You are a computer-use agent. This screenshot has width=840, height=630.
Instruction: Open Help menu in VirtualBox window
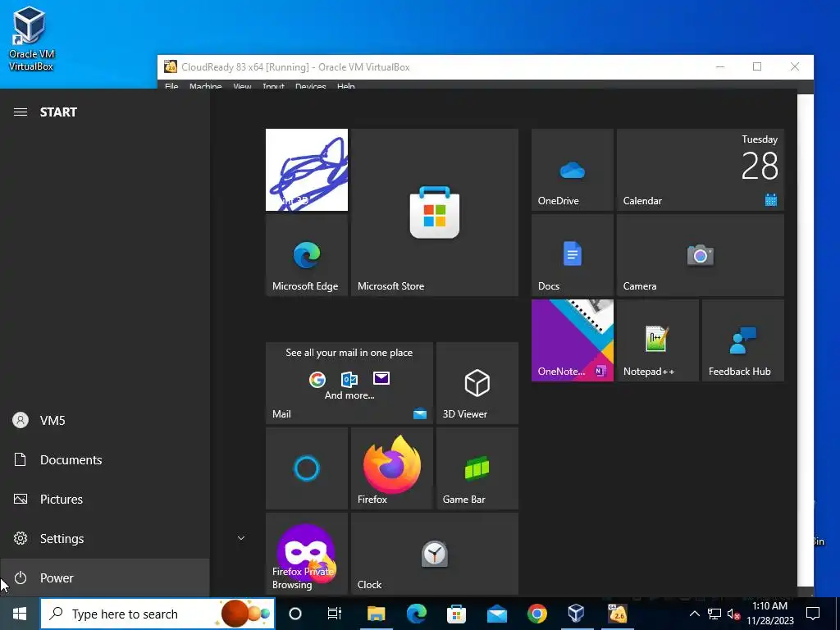pos(345,86)
